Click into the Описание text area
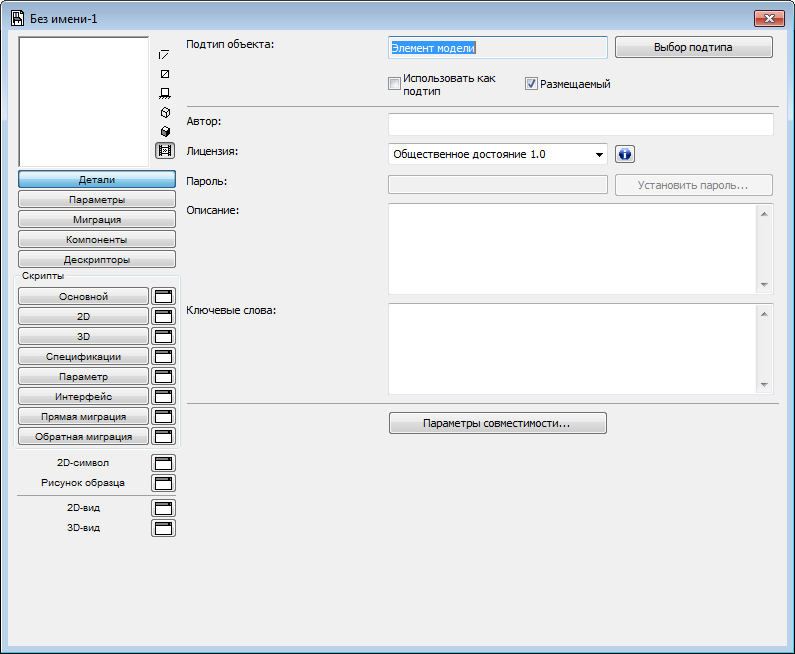This screenshot has height=654, width=795. [x=573, y=249]
